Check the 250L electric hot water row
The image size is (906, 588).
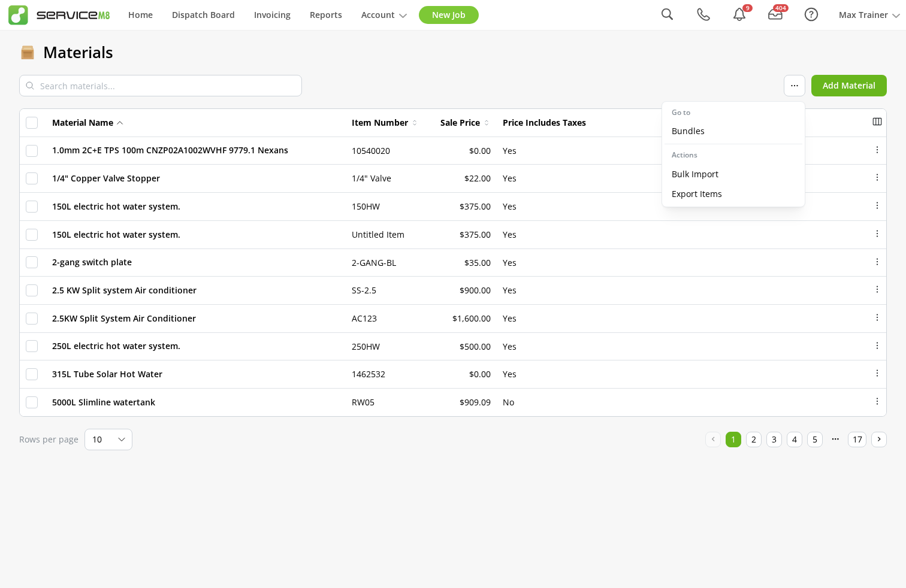pos(32,346)
